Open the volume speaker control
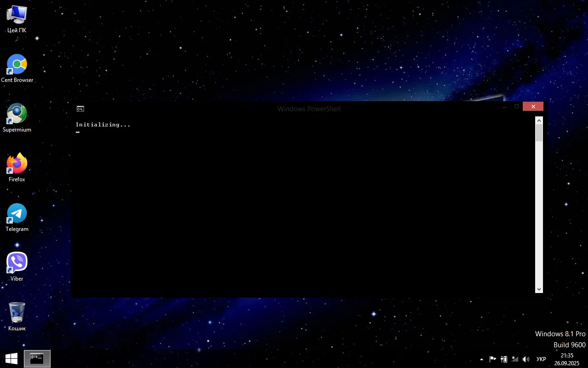 (x=526, y=359)
